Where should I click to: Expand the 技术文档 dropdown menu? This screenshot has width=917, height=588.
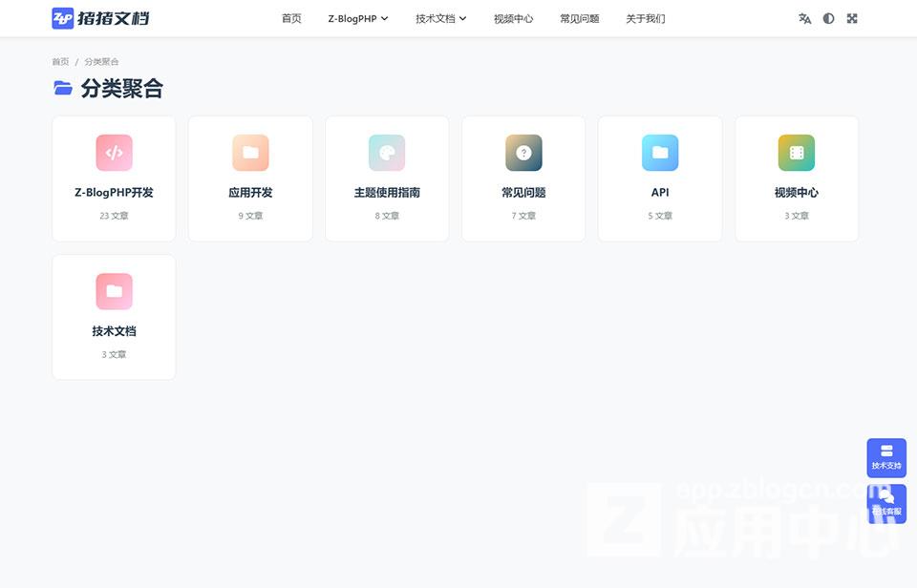440,18
